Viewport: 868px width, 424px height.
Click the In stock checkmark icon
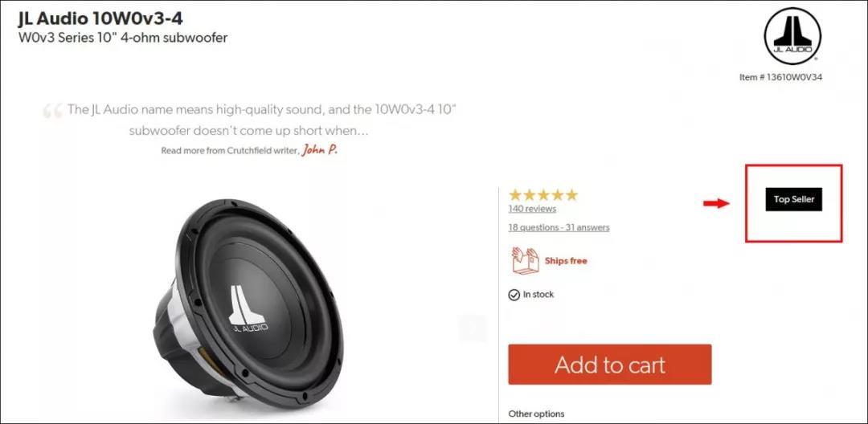click(514, 295)
